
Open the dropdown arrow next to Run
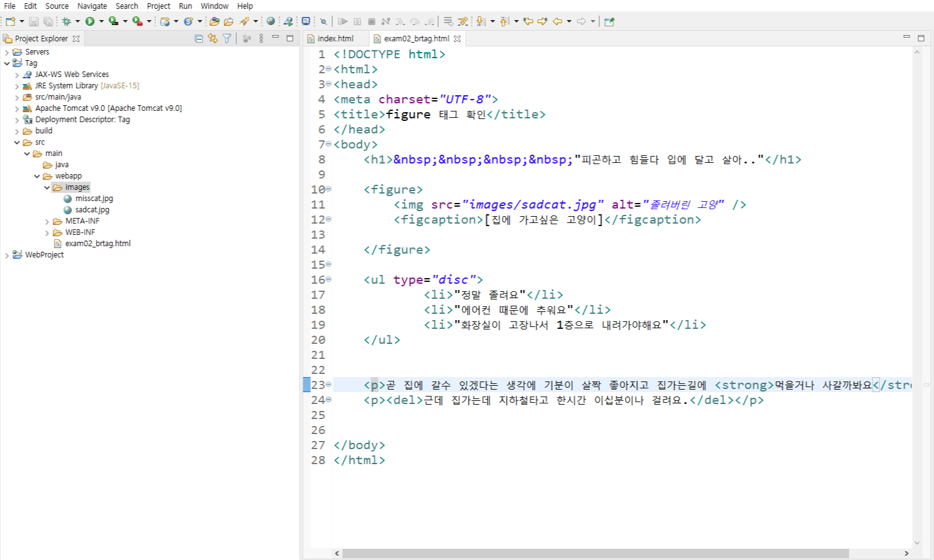tap(101, 21)
